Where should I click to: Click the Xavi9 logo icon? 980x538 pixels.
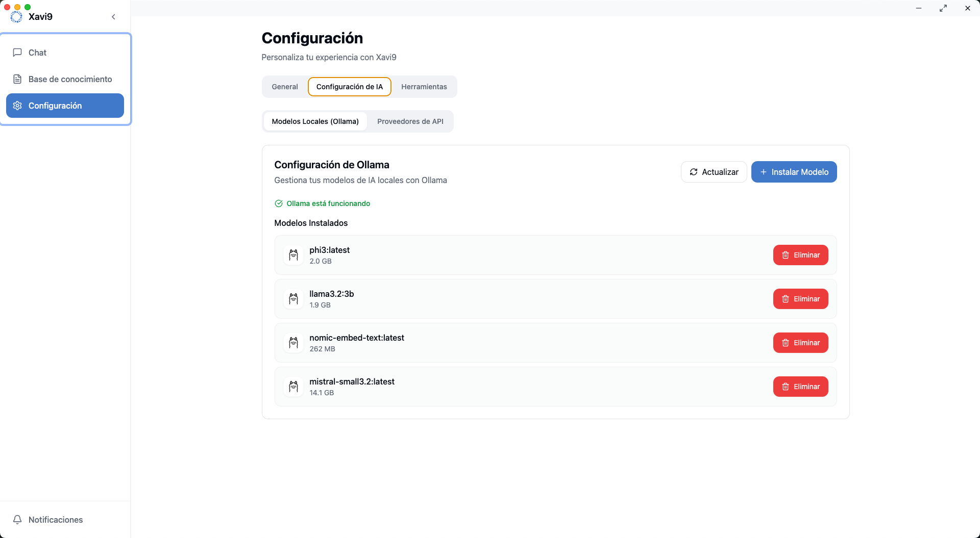point(16,17)
